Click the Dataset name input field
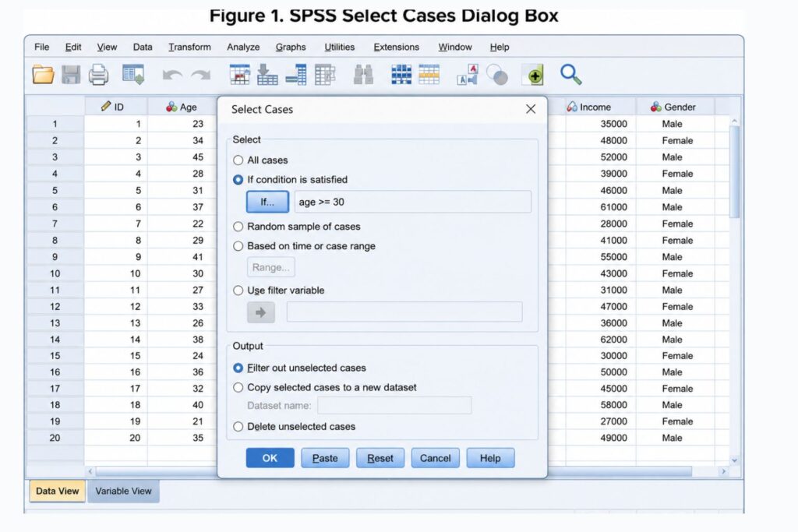The image size is (798, 532). 394,406
